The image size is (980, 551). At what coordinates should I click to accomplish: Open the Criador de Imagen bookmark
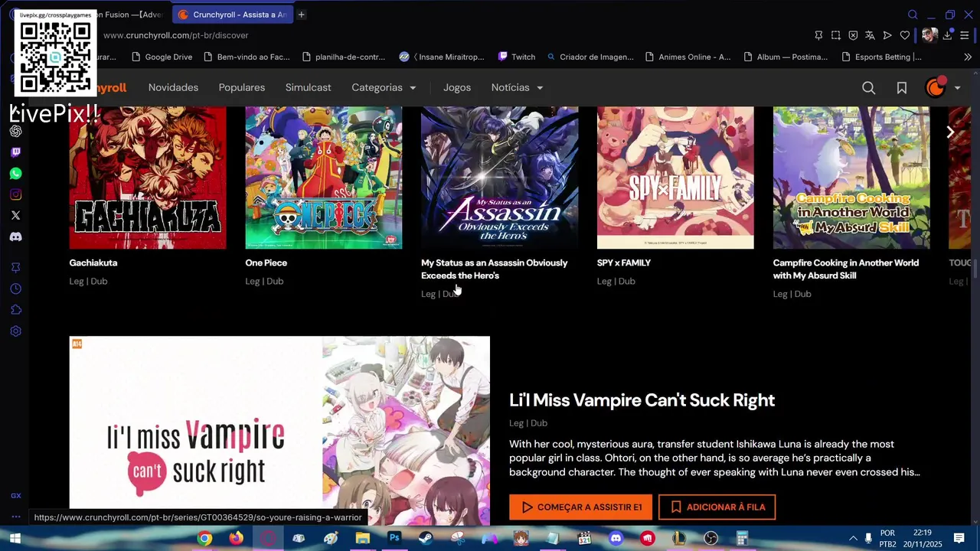590,57
